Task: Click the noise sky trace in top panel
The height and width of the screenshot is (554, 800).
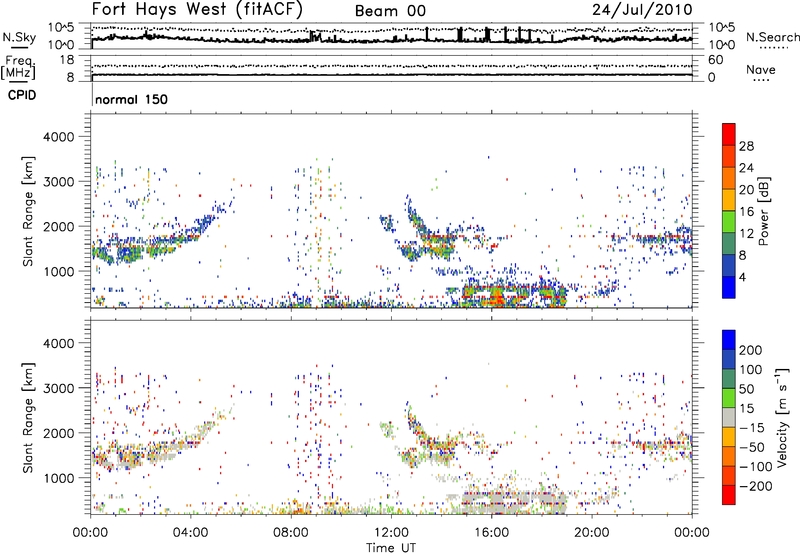Action: point(392,39)
